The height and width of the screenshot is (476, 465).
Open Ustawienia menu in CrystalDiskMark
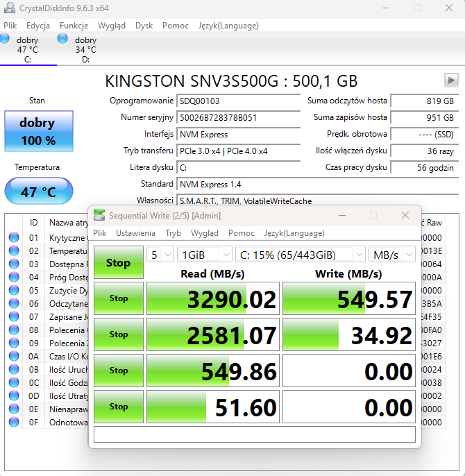point(135,233)
